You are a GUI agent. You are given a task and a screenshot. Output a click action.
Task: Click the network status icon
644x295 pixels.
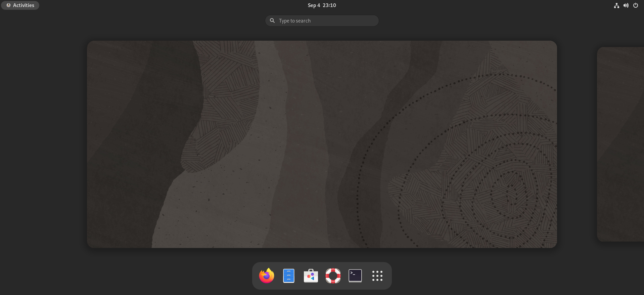click(x=616, y=5)
